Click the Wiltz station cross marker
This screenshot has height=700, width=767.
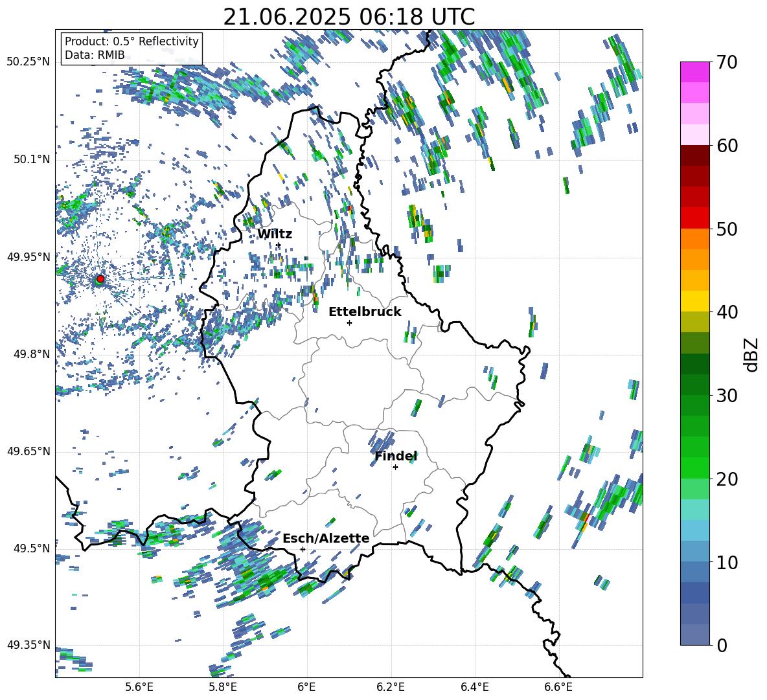tap(279, 245)
